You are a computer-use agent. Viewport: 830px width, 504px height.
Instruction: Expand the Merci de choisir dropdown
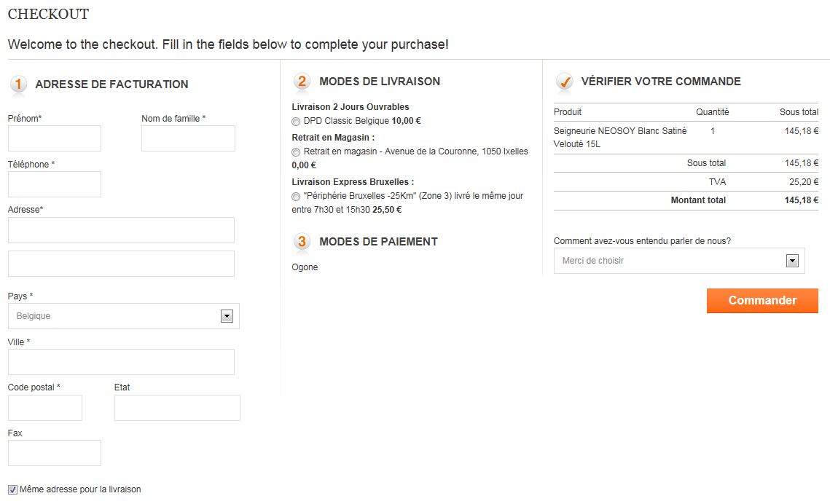coord(679,261)
